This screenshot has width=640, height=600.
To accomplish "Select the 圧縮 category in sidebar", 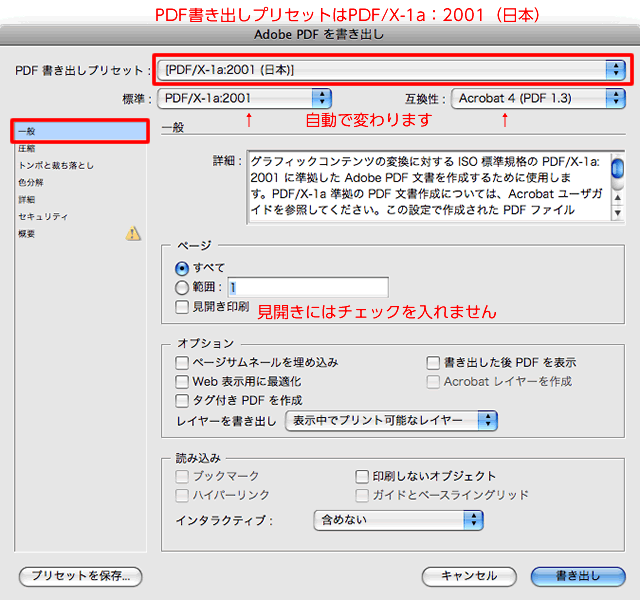I will 80,149.
